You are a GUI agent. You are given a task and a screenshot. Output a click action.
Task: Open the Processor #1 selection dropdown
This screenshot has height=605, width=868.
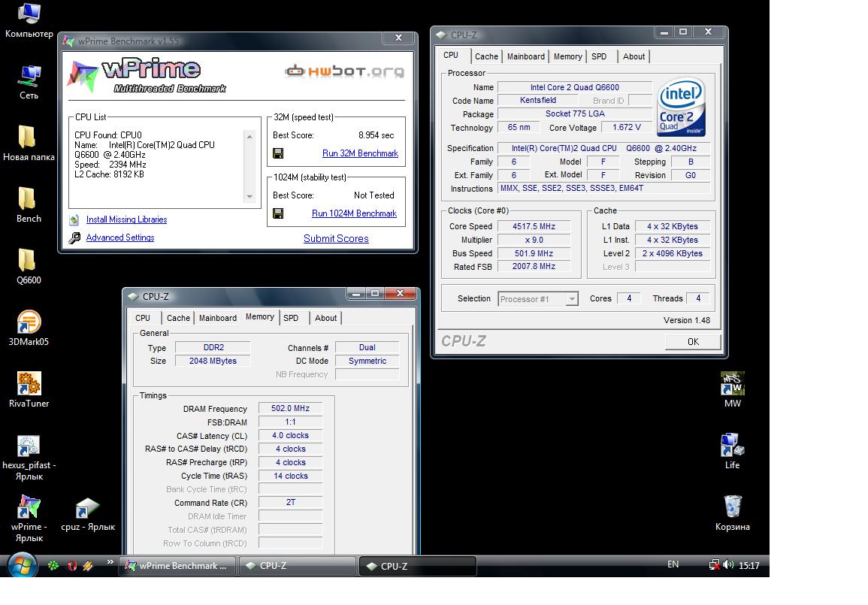pos(538,299)
